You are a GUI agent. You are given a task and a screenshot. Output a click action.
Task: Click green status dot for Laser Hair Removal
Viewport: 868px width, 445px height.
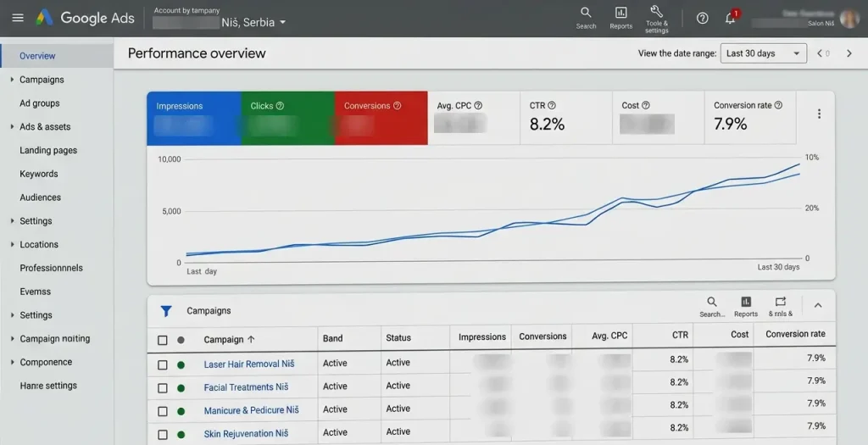tap(181, 364)
